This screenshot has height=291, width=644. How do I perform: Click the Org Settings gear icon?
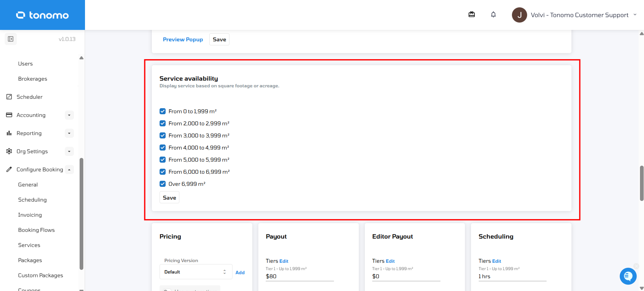(x=9, y=151)
